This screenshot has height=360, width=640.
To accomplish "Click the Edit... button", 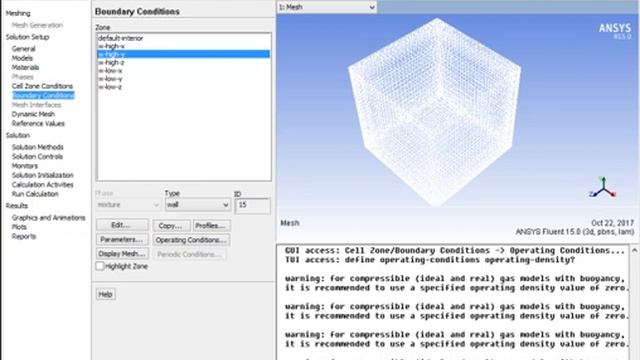I will (122, 225).
